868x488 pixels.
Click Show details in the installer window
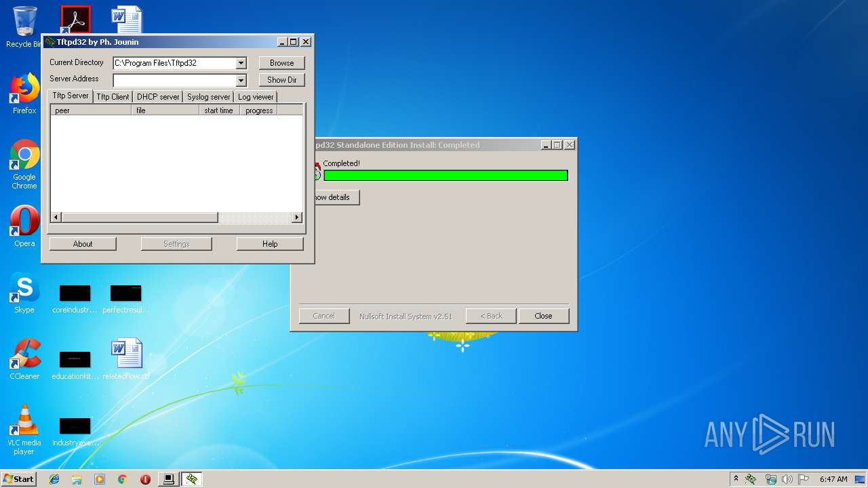pyautogui.click(x=334, y=197)
